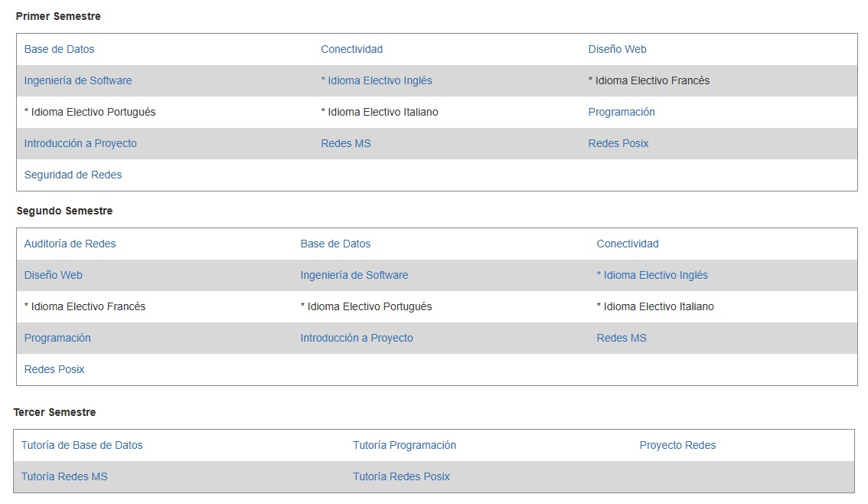Open Base de Datos in Primer Semestre
Image resolution: width=868 pixels, height=504 pixels.
59,49
